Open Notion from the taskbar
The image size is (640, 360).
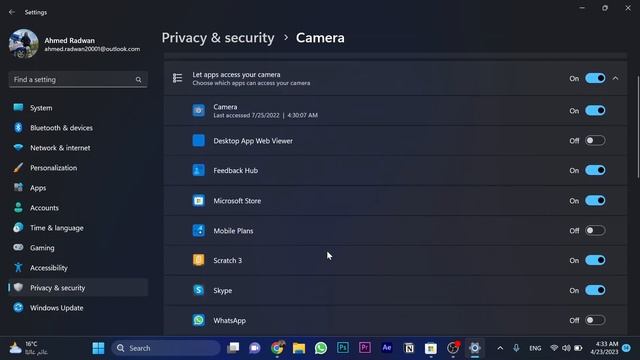click(409, 348)
